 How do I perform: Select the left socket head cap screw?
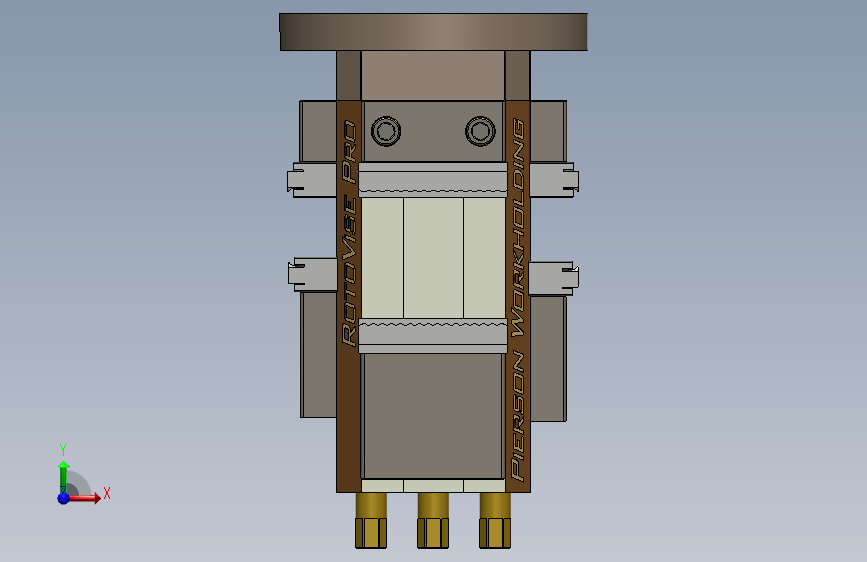(x=386, y=131)
